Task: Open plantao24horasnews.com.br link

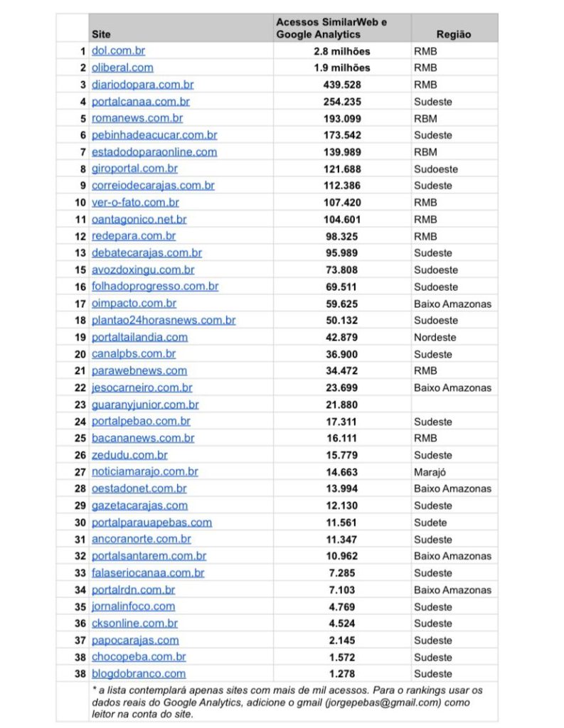Action: [164, 321]
